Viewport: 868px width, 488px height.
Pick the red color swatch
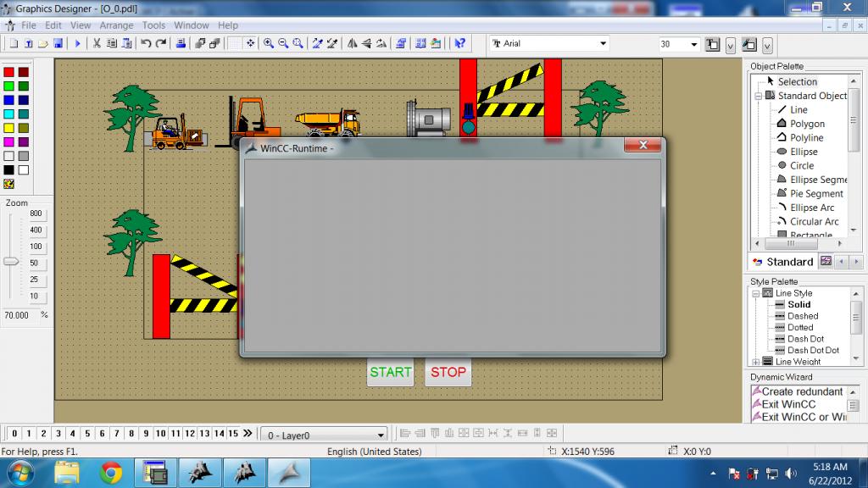(x=8, y=72)
